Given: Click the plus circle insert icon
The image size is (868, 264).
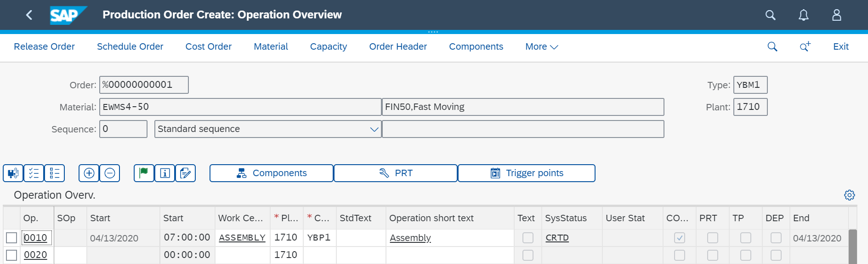Looking at the screenshot, I should [89, 173].
